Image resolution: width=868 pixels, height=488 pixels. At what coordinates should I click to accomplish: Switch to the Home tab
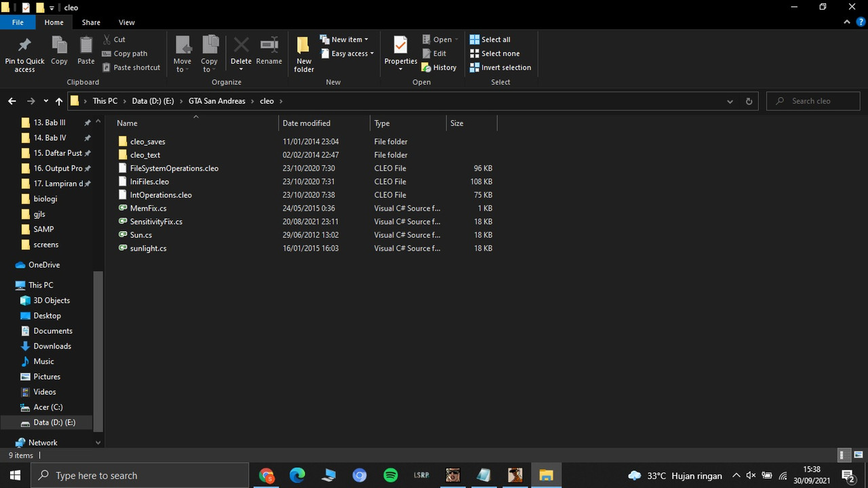click(54, 22)
